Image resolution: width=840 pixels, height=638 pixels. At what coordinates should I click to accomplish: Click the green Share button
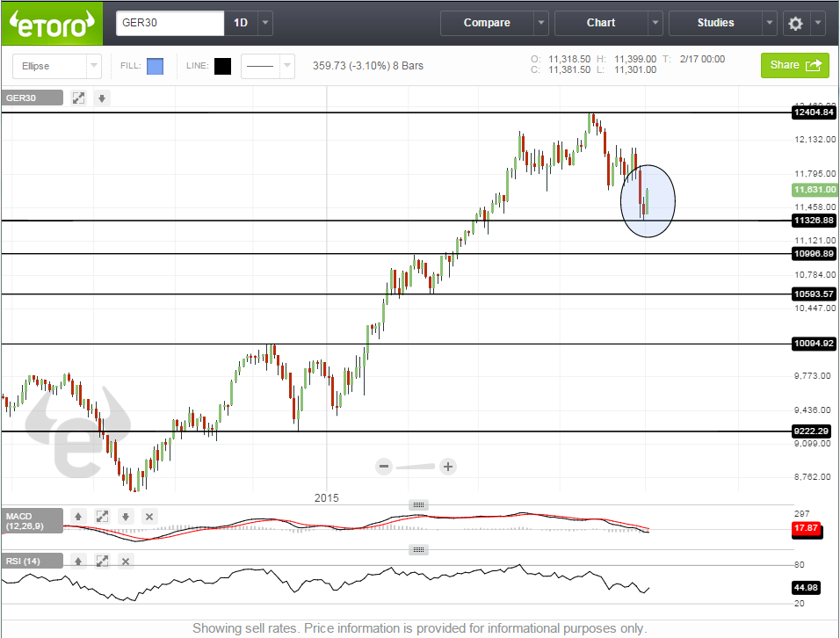click(795, 65)
